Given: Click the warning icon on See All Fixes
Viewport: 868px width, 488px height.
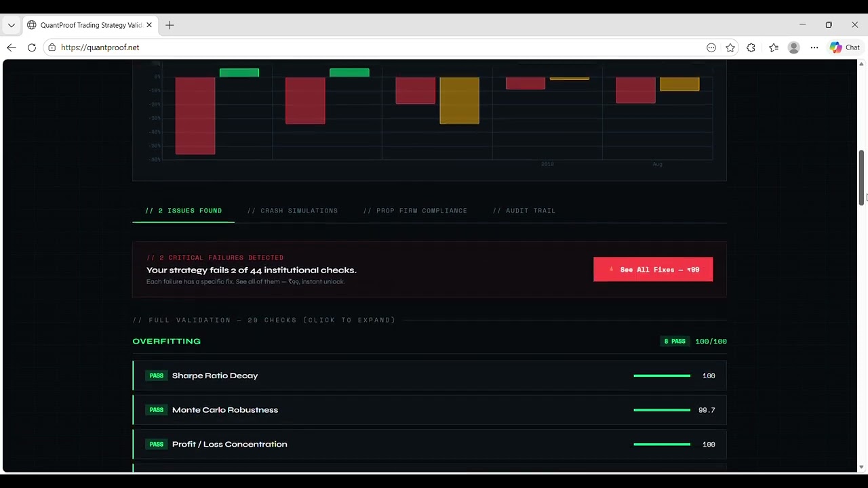Looking at the screenshot, I should (612, 269).
